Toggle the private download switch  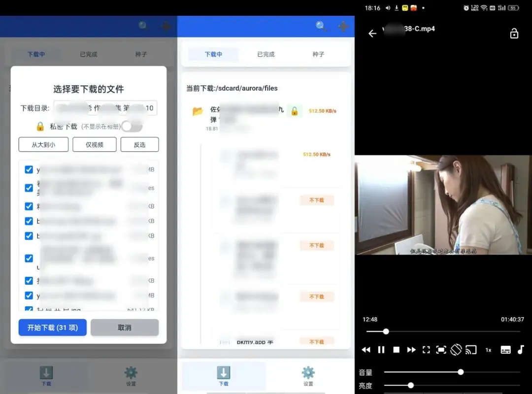point(132,126)
